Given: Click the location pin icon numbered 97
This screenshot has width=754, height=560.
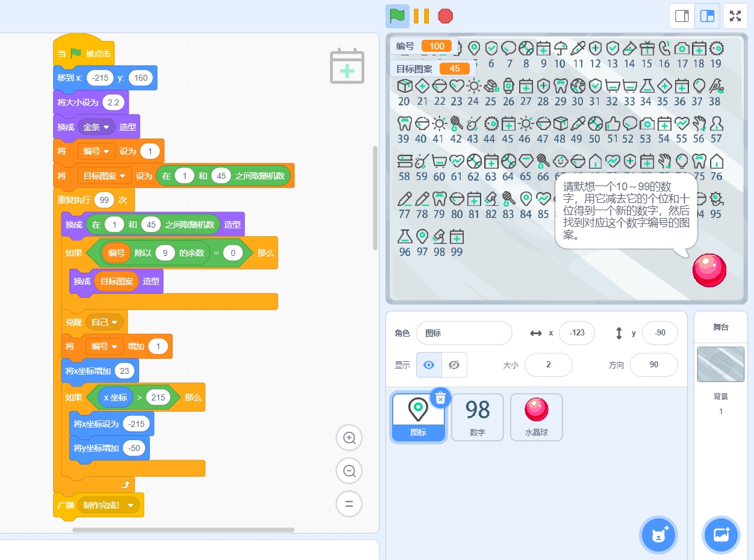Looking at the screenshot, I should (422, 237).
